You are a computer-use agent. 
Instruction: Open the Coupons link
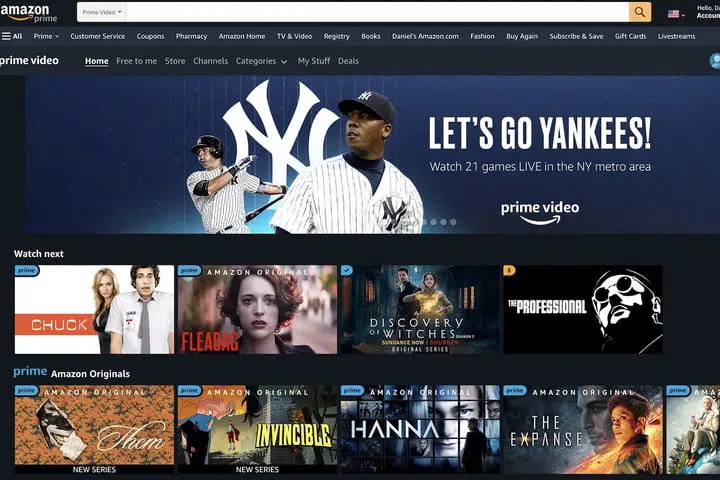coord(150,36)
